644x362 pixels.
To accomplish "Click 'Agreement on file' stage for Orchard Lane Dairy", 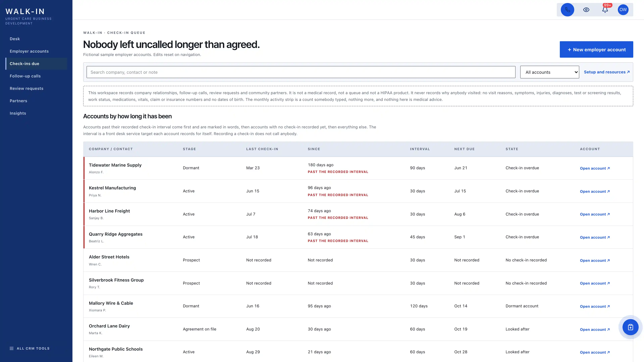I will 200,329.
